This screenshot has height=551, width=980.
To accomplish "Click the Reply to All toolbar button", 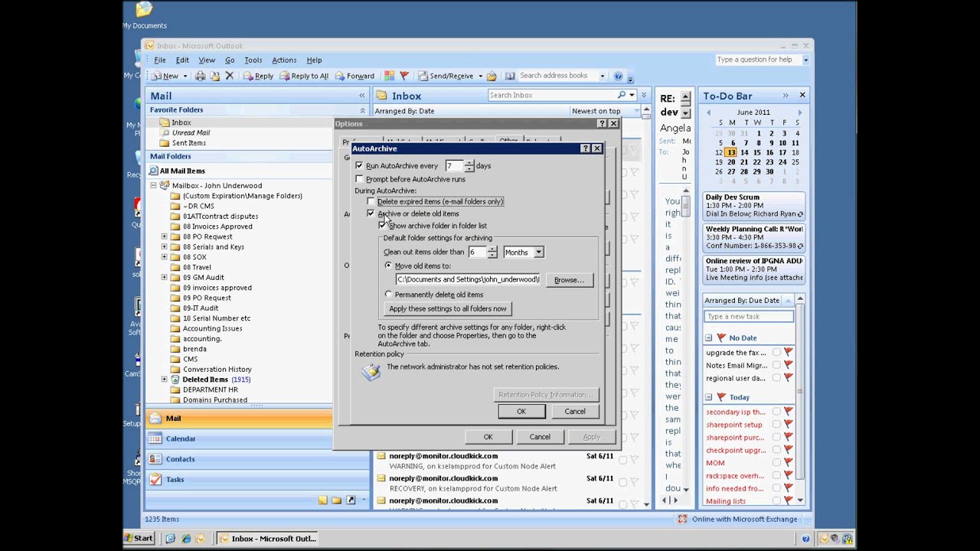I will 304,76.
